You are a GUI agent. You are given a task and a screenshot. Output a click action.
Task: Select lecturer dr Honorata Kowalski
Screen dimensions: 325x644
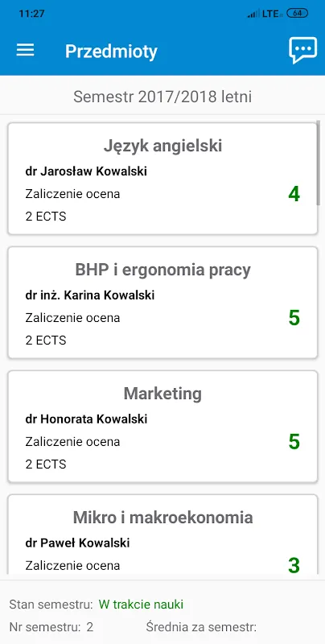click(87, 419)
